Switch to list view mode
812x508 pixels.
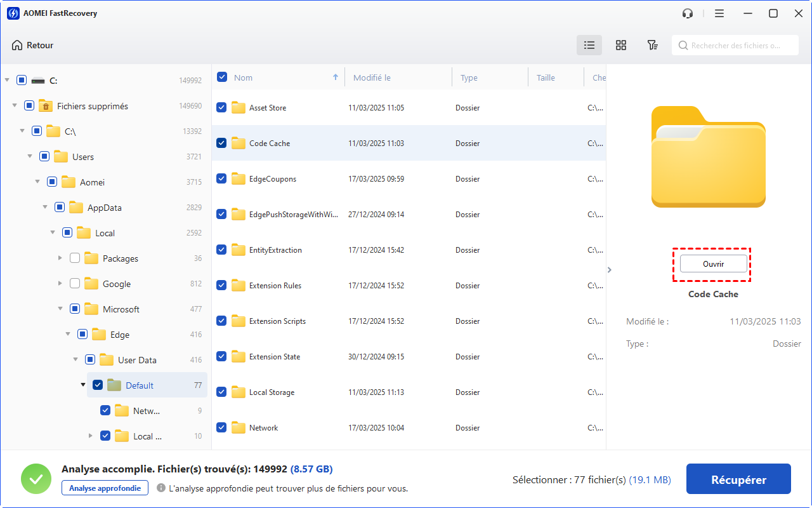pos(589,45)
